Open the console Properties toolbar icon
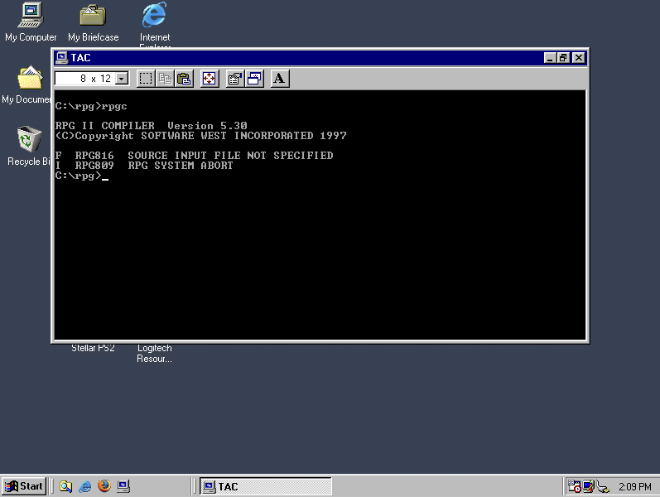The width and height of the screenshot is (660, 498). [x=235, y=78]
